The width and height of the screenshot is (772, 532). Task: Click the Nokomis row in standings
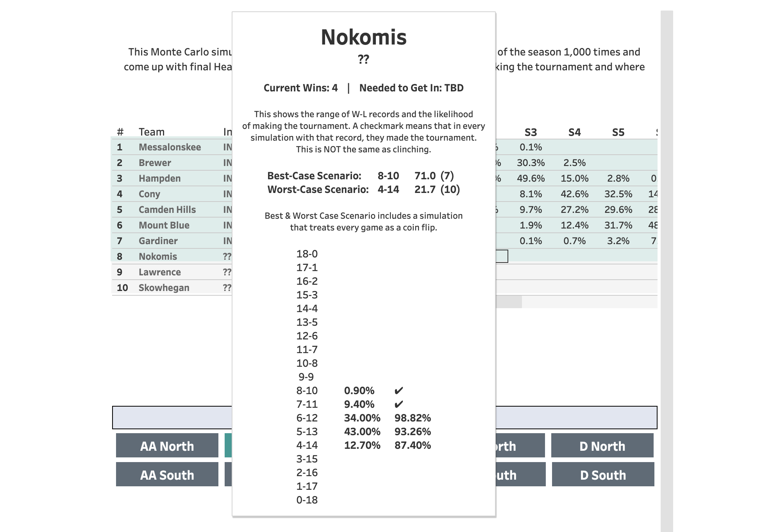pos(157,257)
